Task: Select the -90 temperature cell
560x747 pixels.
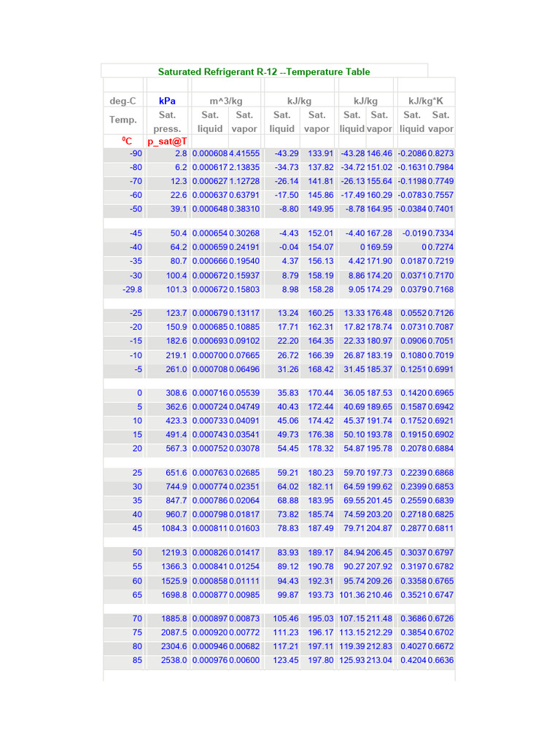Action: point(136,153)
